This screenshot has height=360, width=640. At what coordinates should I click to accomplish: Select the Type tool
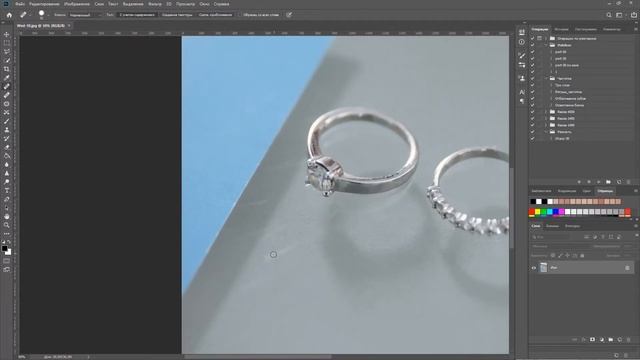7,190
